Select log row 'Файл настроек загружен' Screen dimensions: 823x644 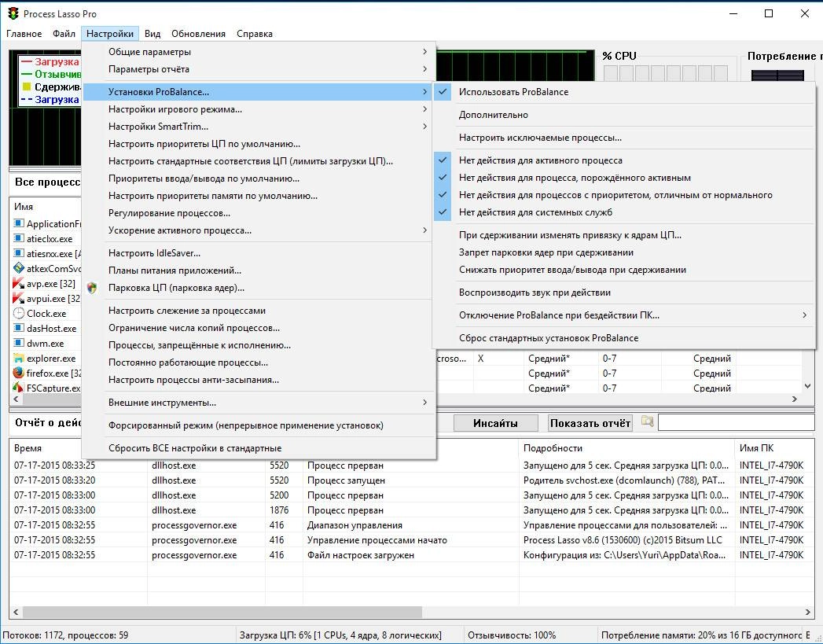(412, 555)
